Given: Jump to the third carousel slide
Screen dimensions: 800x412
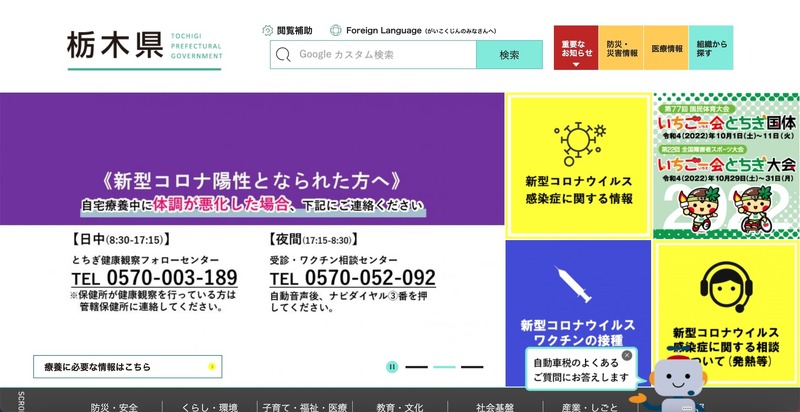Looking at the screenshot, I should [471, 367].
